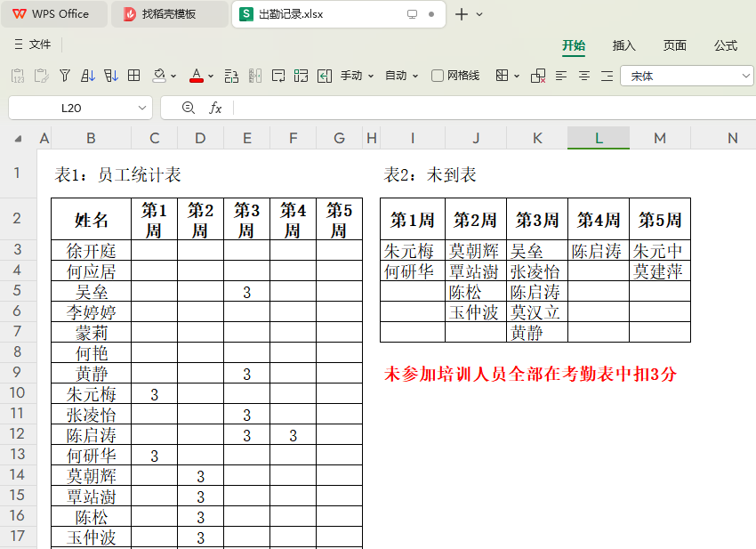This screenshot has width=756, height=549.
Task: Open new tab options chevron
Action: click(x=479, y=14)
